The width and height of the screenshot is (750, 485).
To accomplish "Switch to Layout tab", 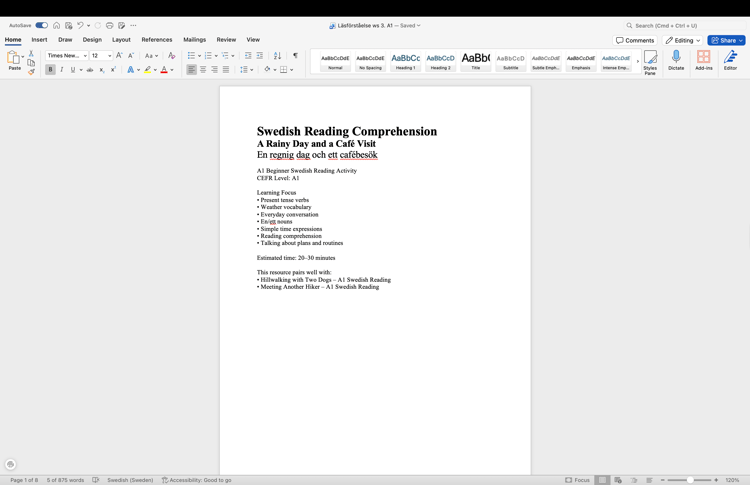I will point(121,40).
